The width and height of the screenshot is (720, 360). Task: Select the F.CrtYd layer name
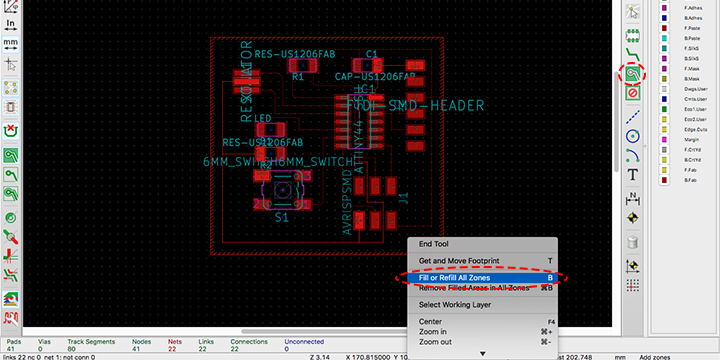[x=692, y=150]
